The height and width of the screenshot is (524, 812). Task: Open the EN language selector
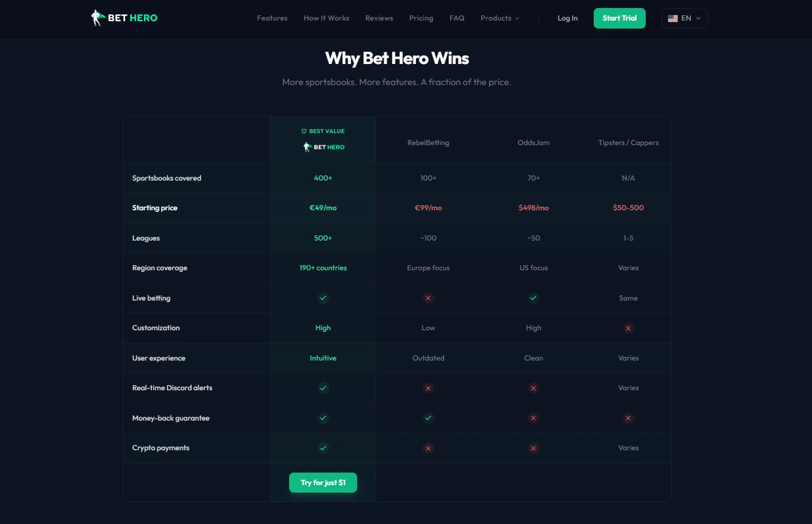coord(685,18)
